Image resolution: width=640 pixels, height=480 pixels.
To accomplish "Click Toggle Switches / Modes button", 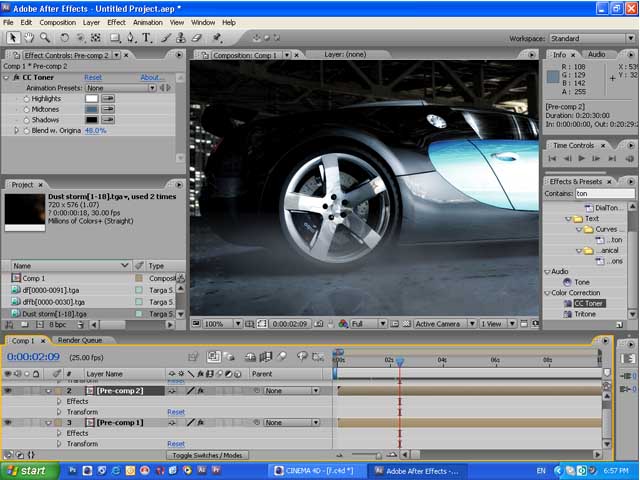I will 207,455.
